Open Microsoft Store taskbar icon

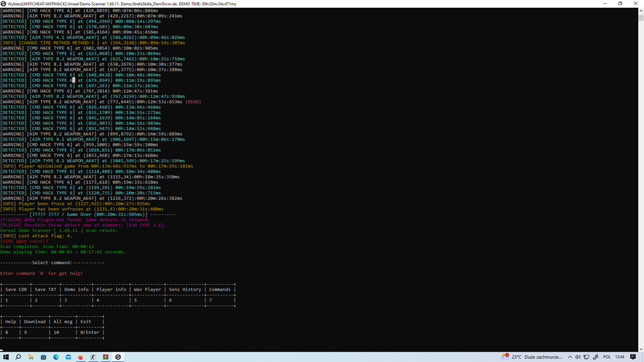[43, 357]
